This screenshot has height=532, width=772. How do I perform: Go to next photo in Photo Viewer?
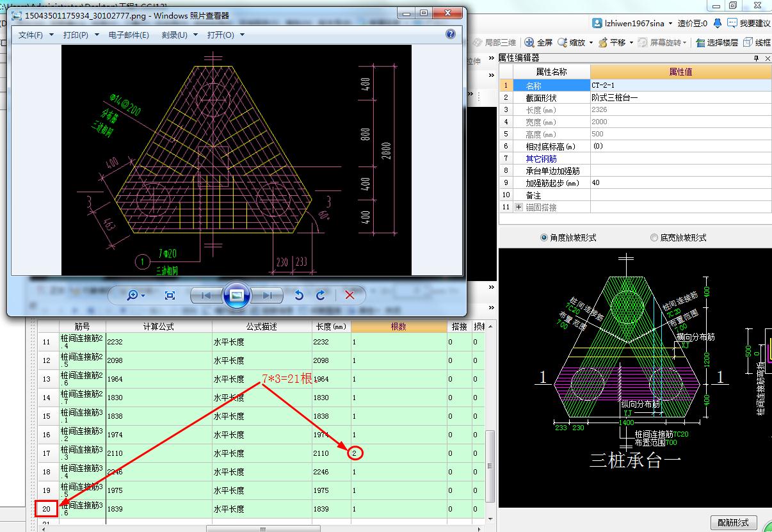[x=268, y=295]
